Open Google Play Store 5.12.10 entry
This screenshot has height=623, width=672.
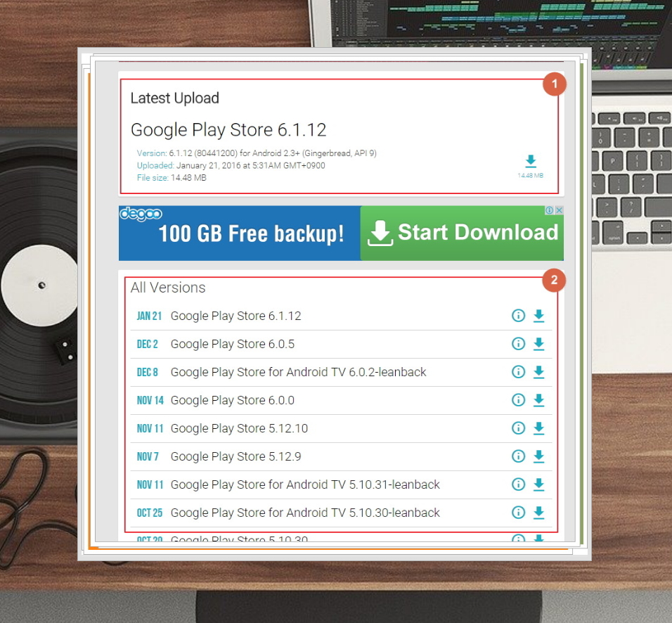point(239,428)
